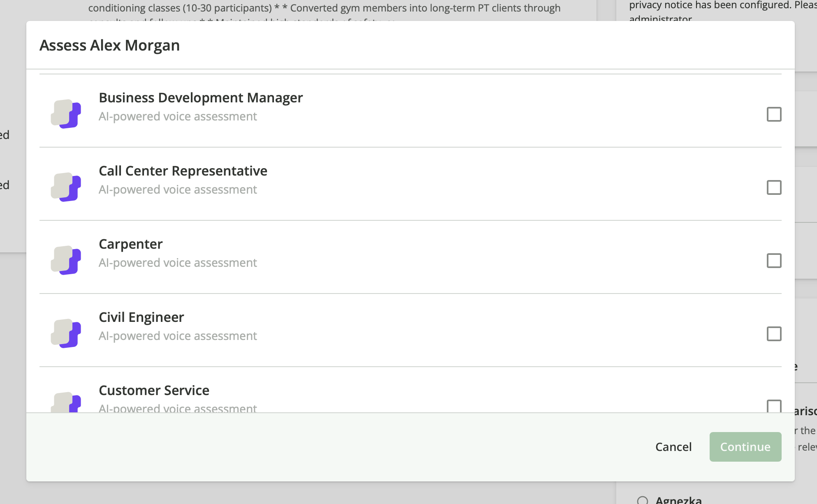Image resolution: width=817 pixels, height=504 pixels.
Task: Select the Agnezka radio button
Action: pyautogui.click(x=642, y=501)
